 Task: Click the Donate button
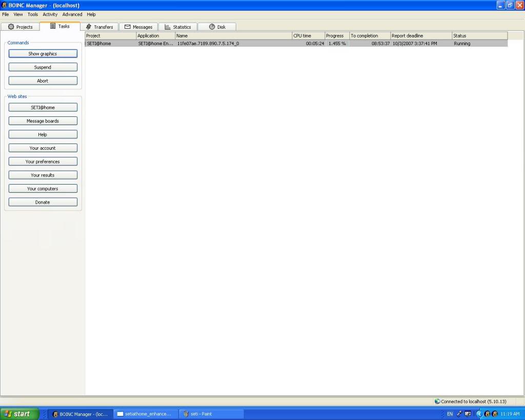point(43,202)
